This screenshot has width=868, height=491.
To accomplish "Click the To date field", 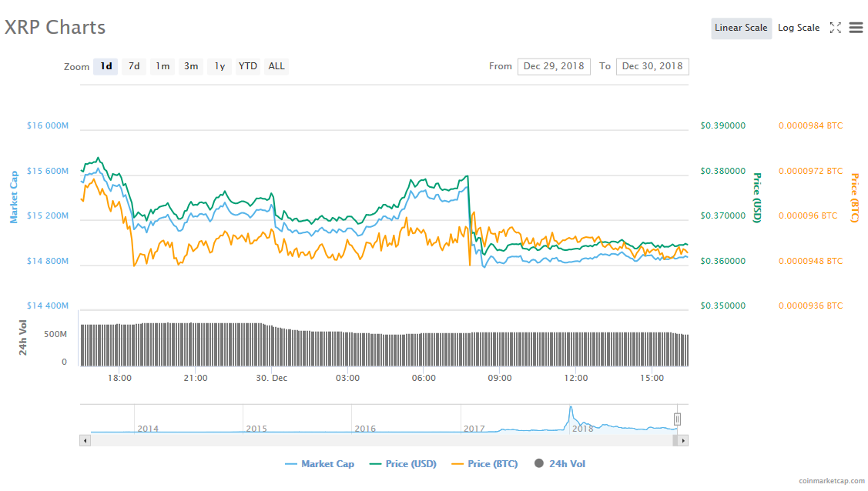I will point(652,66).
